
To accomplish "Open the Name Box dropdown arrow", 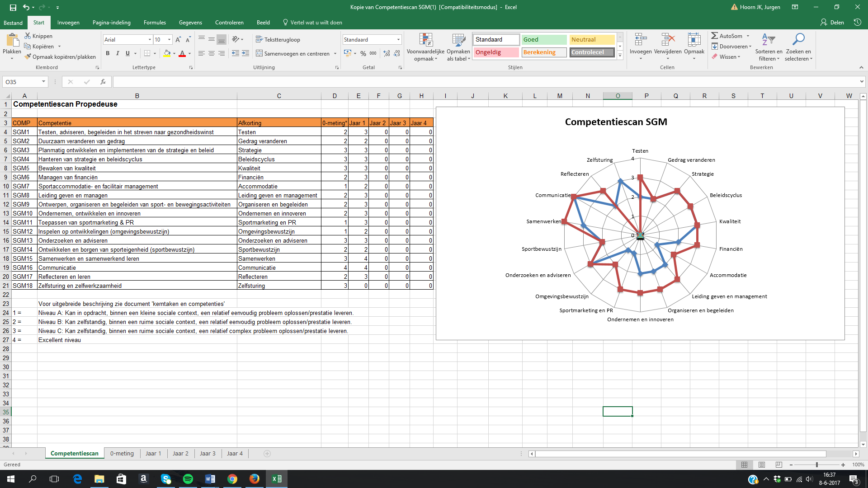I will pyautogui.click(x=43, y=82).
